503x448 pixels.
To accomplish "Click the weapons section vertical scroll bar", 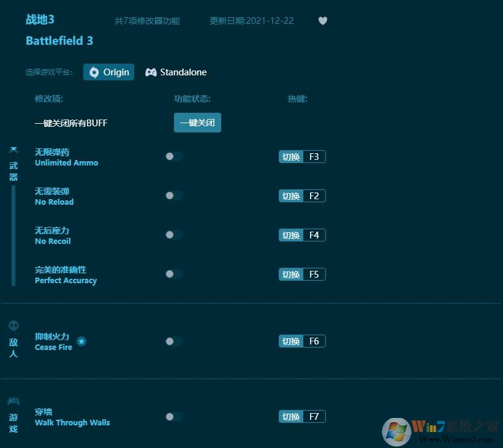I will [x=13, y=236].
